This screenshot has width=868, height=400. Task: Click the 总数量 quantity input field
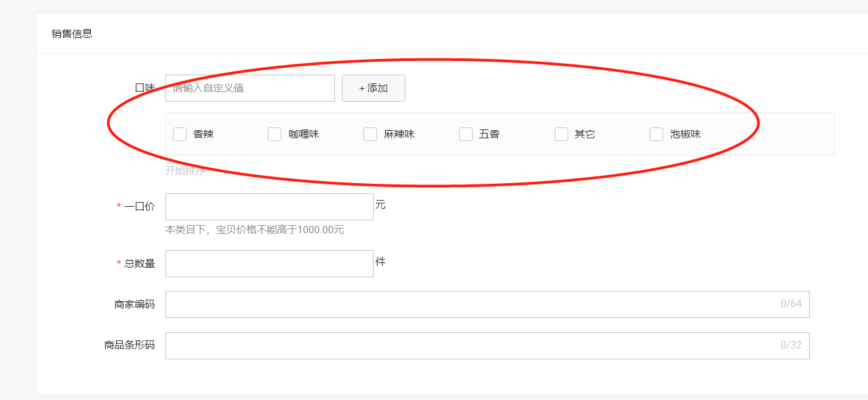(x=269, y=264)
